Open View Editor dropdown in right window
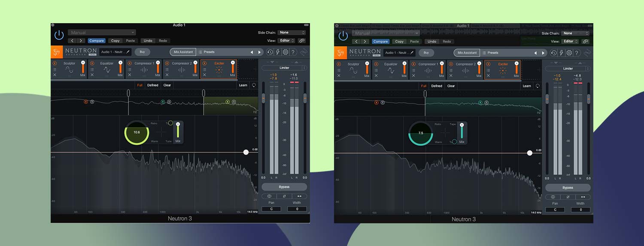The height and width of the screenshot is (246, 644). 571,42
